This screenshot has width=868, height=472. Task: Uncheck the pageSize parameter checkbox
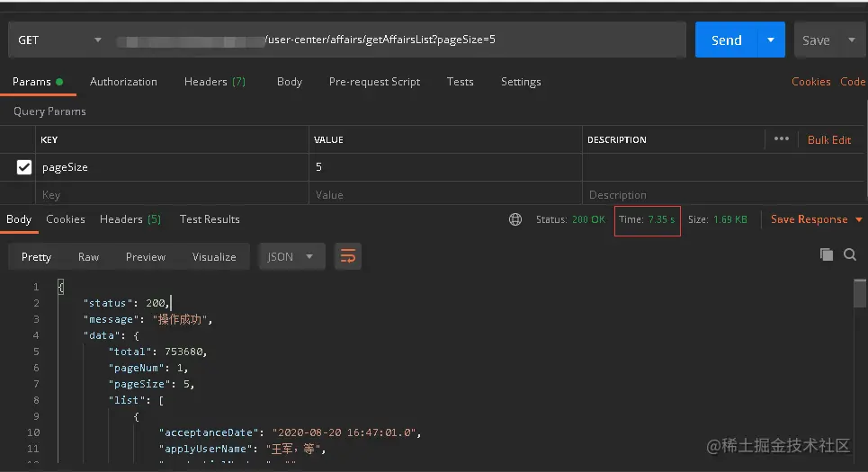[x=23, y=167]
